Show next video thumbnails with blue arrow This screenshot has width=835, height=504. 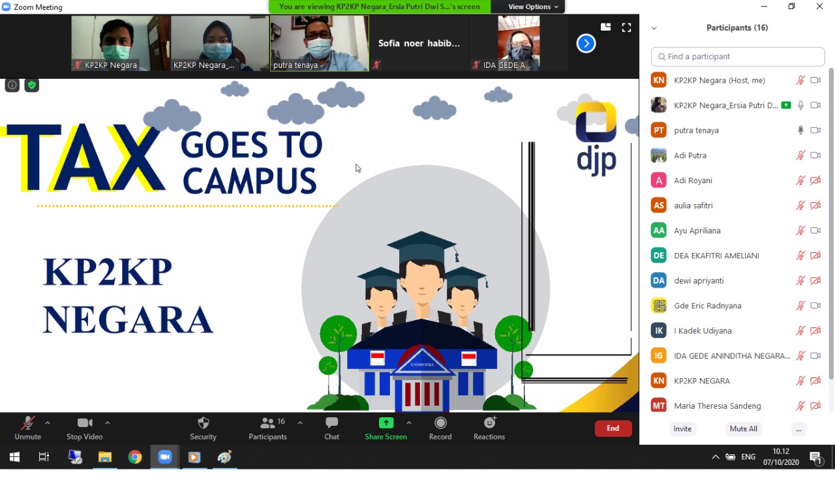[586, 44]
